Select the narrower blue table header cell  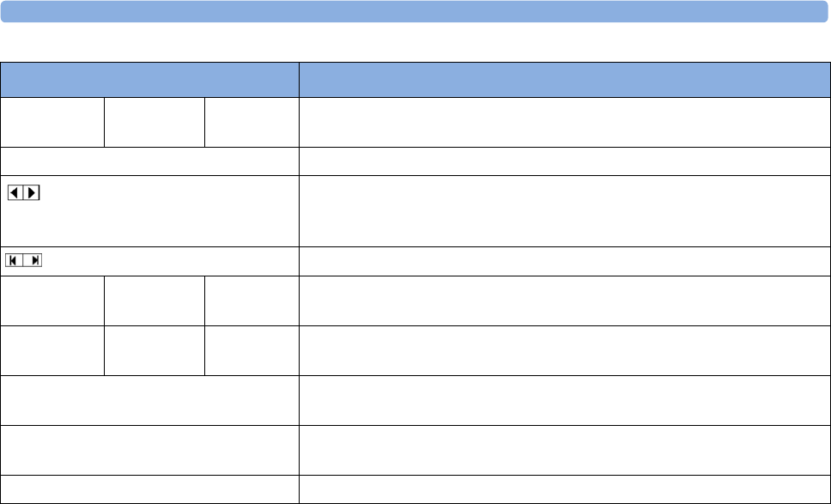pyautogui.click(x=149, y=80)
